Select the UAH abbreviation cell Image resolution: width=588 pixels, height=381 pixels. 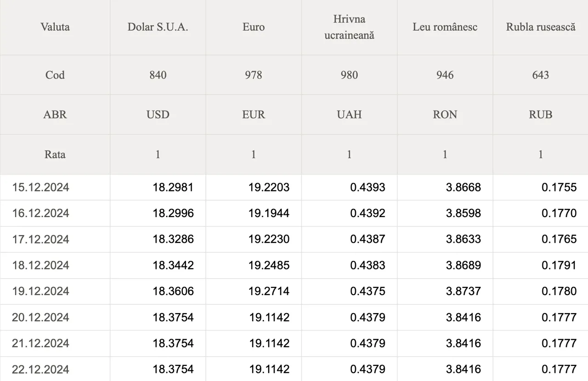350,115
